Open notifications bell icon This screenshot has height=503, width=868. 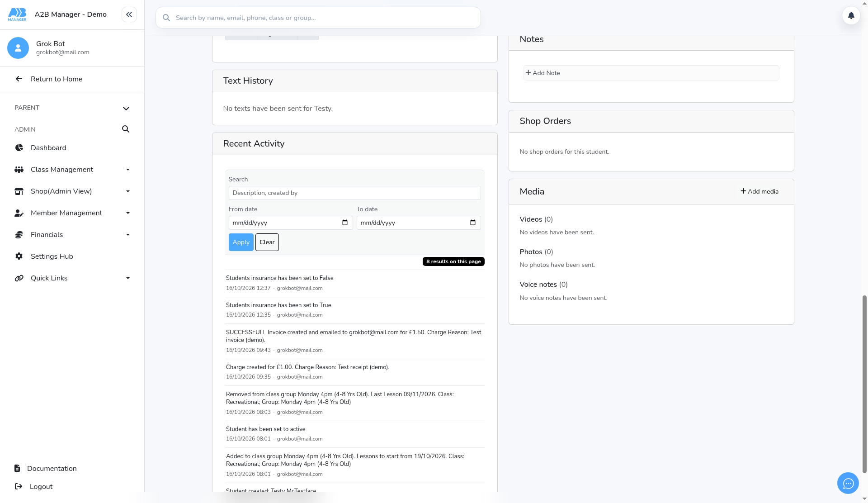(x=851, y=16)
